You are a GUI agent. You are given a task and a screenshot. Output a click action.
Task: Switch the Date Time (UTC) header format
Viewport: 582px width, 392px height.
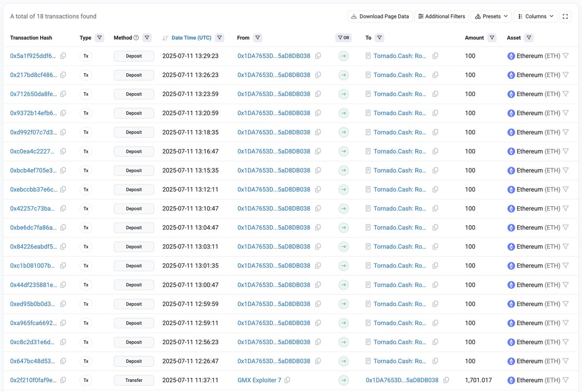click(x=191, y=38)
